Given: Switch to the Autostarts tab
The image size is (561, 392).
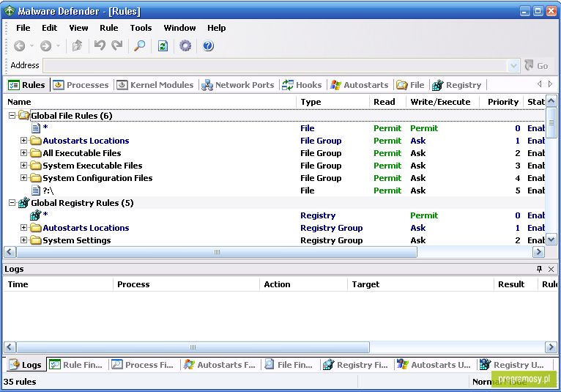Looking at the screenshot, I should pyautogui.click(x=359, y=85).
